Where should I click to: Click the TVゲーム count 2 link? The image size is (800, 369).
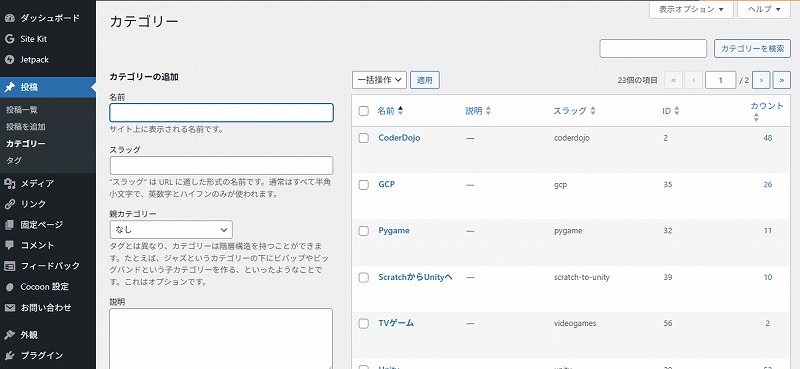click(x=767, y=323)
